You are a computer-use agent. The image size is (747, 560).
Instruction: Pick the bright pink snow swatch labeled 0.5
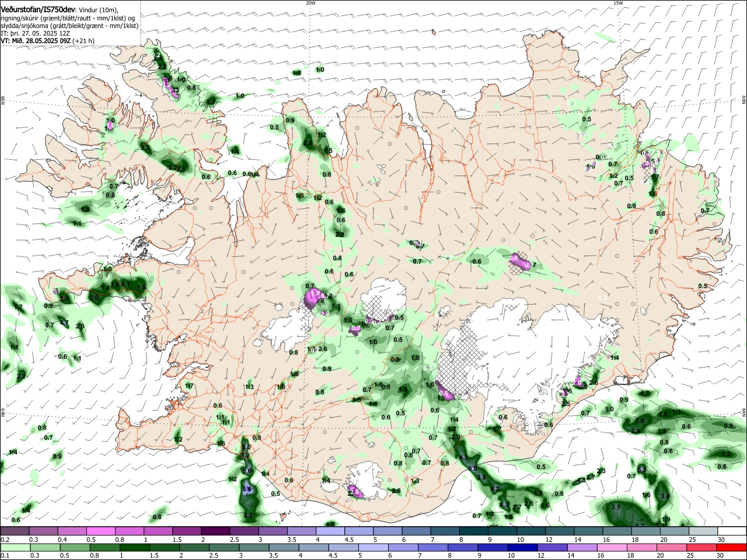tap(100, 531)
